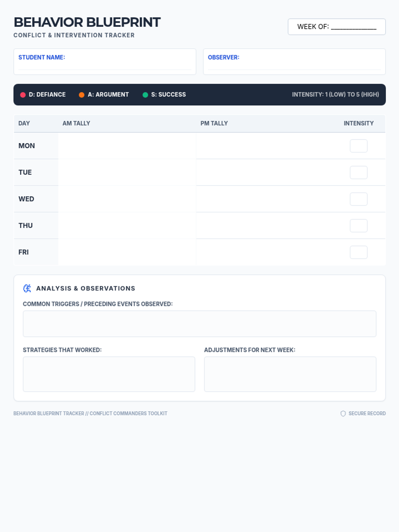This screenshot has width=399, height=532.
Task: Click the Observer field
Action: click(294, 65)
